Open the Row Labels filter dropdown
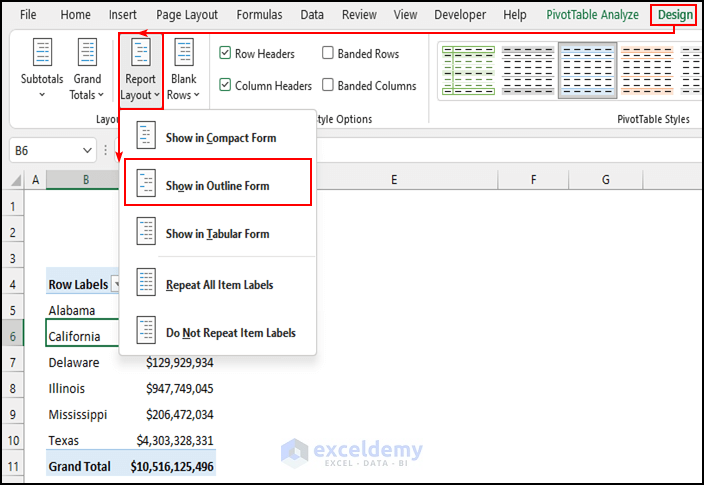Screen dimensions: 704x485 (117, 284)
